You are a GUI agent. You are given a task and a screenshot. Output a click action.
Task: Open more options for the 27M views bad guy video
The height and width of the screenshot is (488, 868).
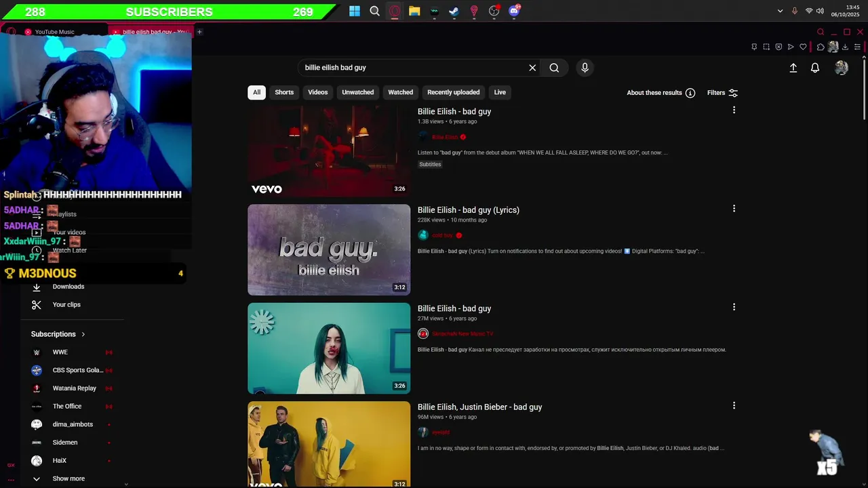[x=734, y=307]
